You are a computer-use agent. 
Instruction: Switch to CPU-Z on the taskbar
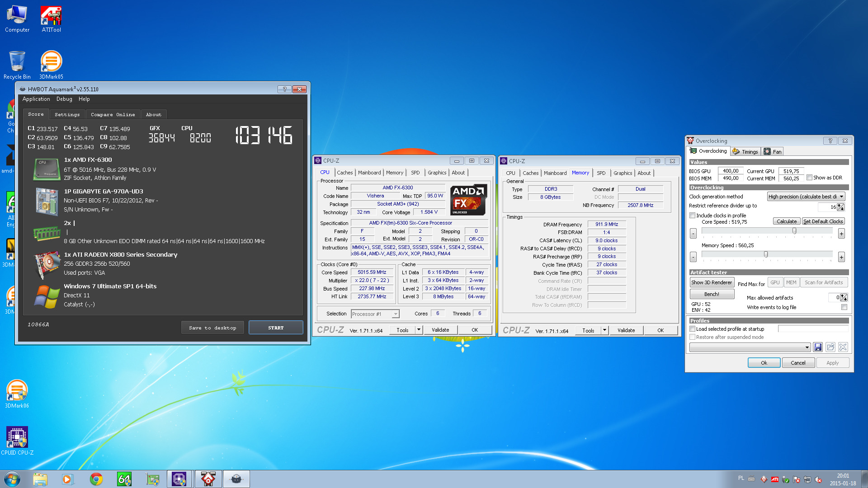pos(179,479)
